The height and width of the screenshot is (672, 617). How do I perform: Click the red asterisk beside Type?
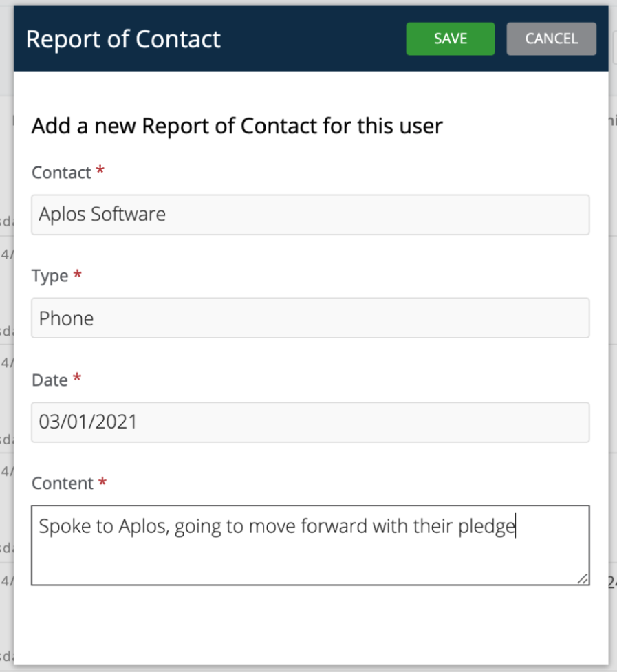77,273
